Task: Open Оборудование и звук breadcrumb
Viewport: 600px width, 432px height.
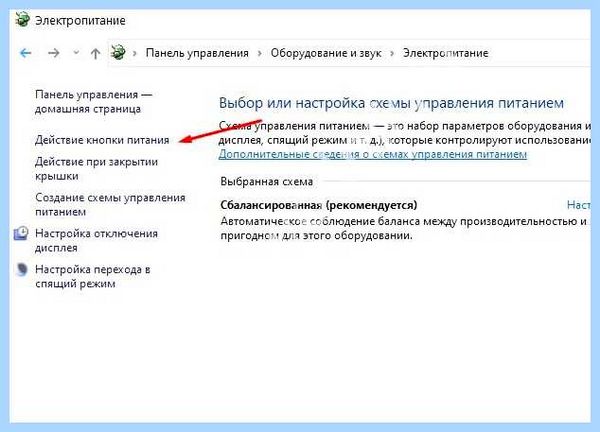Action: click(x=326, y=53)
